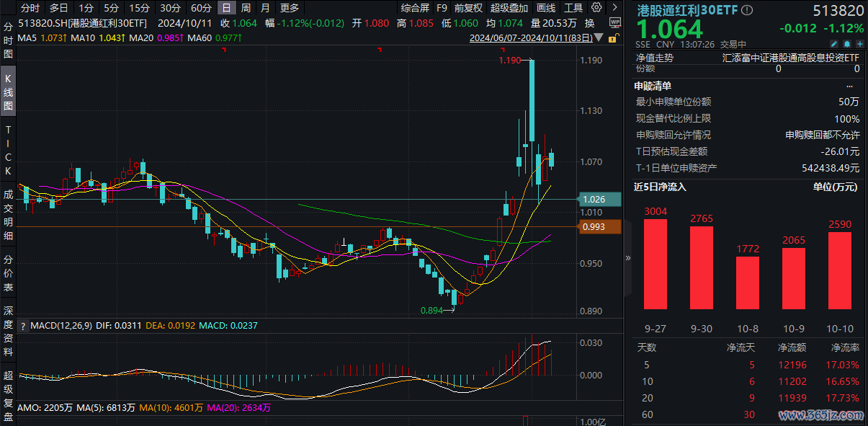This screenshot has height=426, width=868.
Task: Click 汇添富中证港股通高股息投资ETF fund name
Action: click(791, 58)
